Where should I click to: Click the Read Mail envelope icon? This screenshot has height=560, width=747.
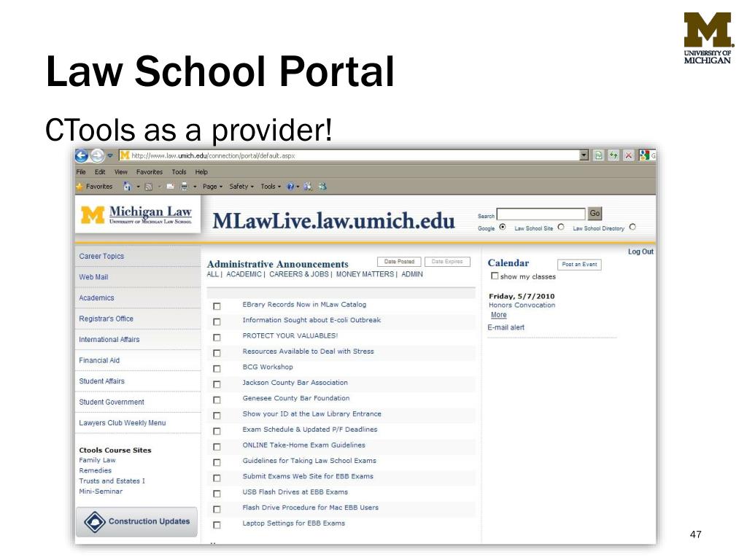170,187
